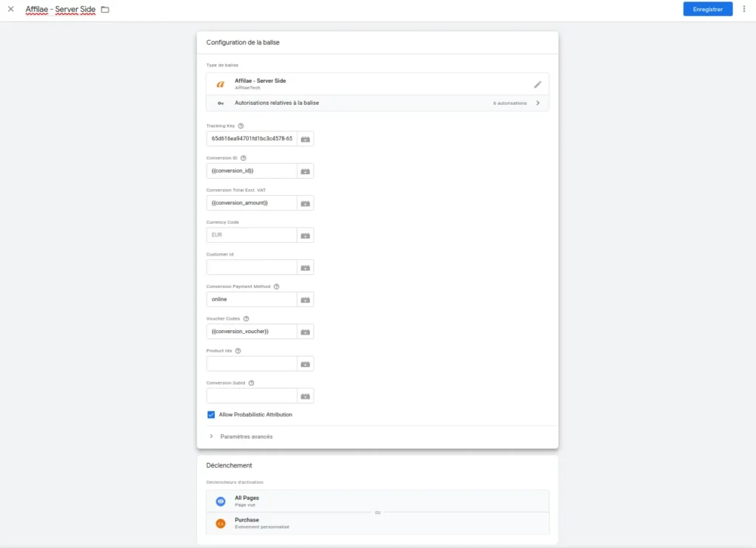Open variable picker for Voucher Codes field
This screenshot has width=756, height=548.
(305, 332)
